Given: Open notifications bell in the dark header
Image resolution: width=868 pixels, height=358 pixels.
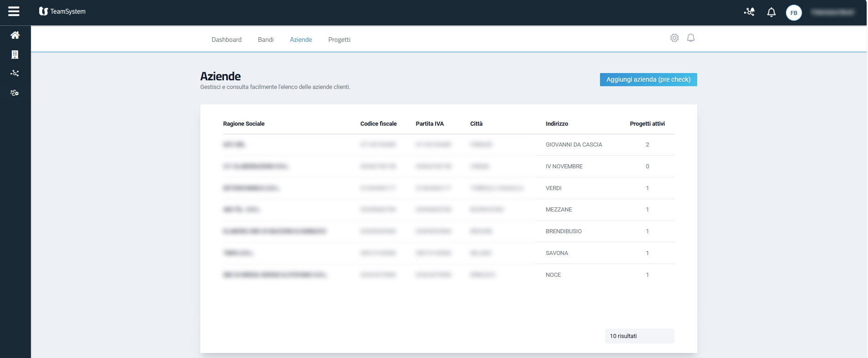Looking at the screenshot, I should [771, 12].
